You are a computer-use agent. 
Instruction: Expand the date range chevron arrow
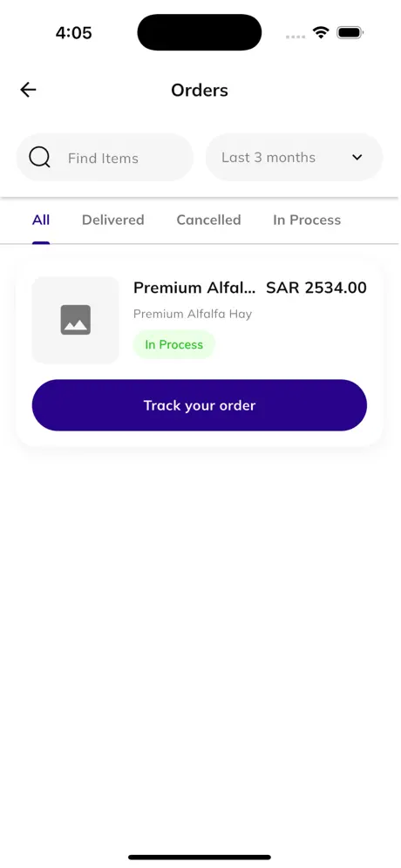click(x=357, y=157)
